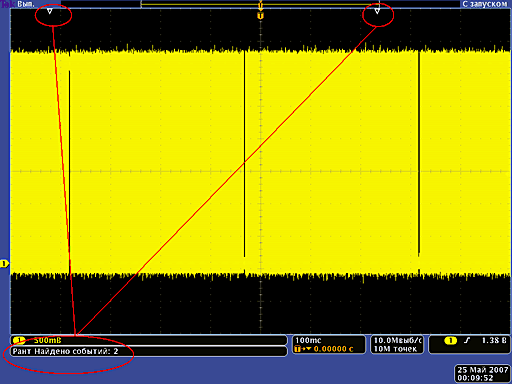Click the '10.0Mвыб/с' sample rate readout
This screenshot has width=512, height=384.
(398, 340)
